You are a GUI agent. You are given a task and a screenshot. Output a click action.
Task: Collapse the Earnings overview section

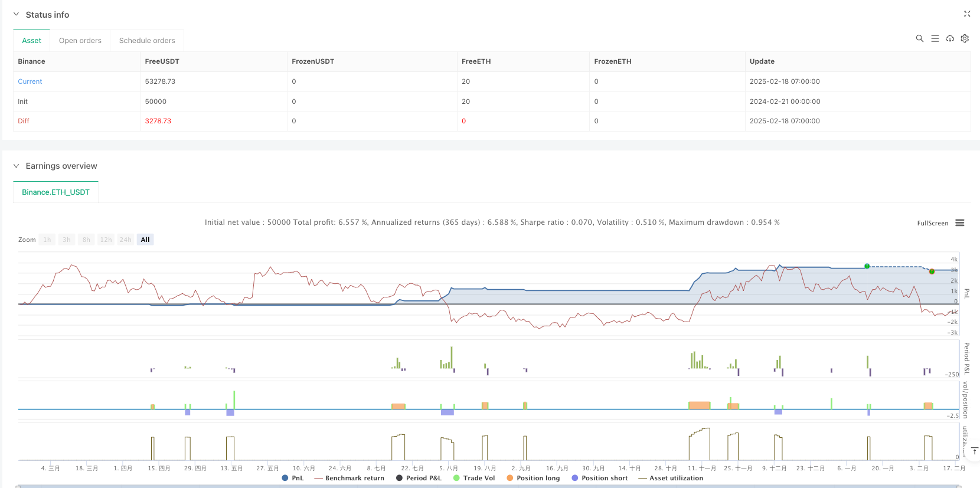coord(16,166)
